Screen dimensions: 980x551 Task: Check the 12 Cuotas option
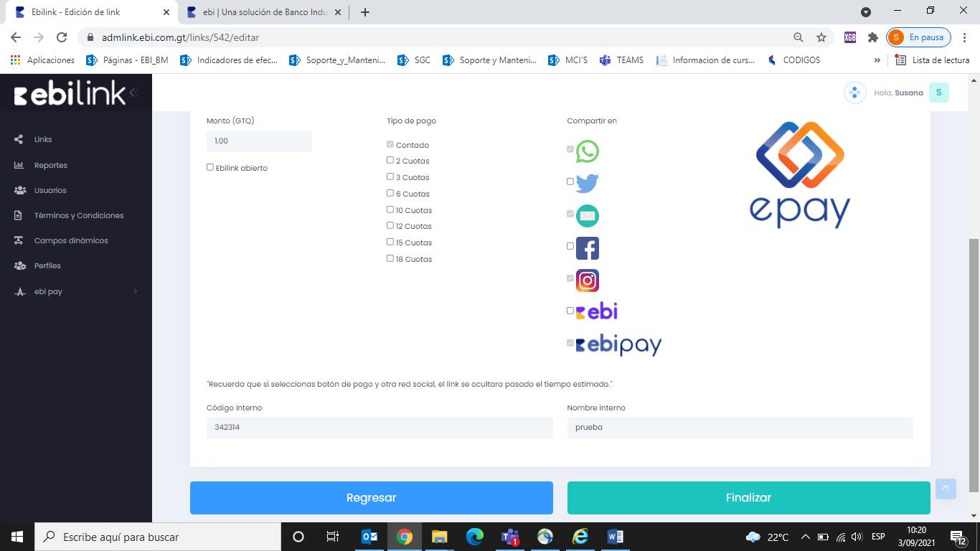(x=390, y=225)
